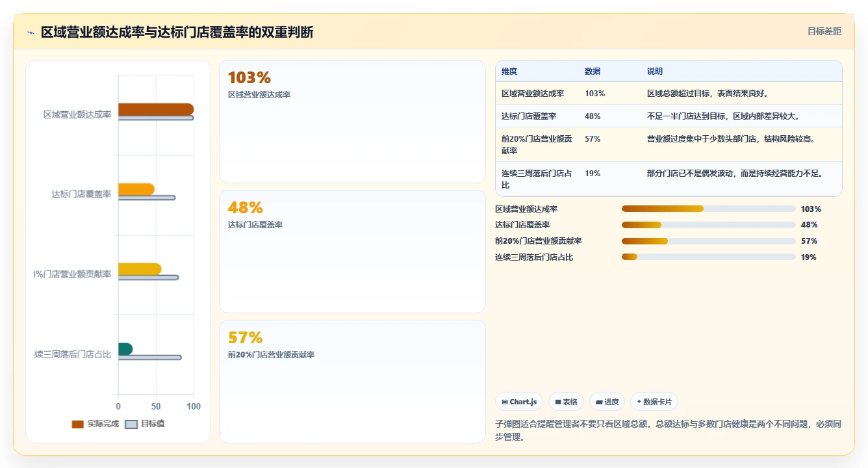868x468 pixels.
Task: Click the 48% value right of progress bar
Action: pos(810,225)
